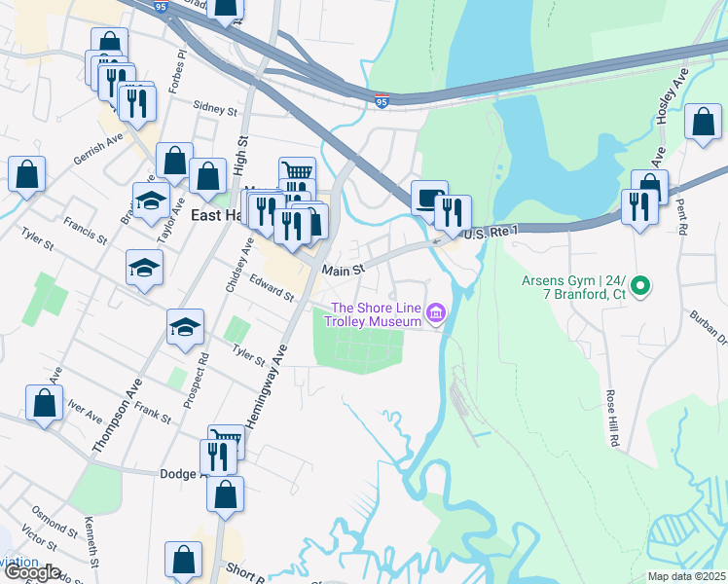Image resolution: width=728 pixels, height=584 pixels.
Task: Open shopping marker near Iver Ave
Action: [44, 403]
